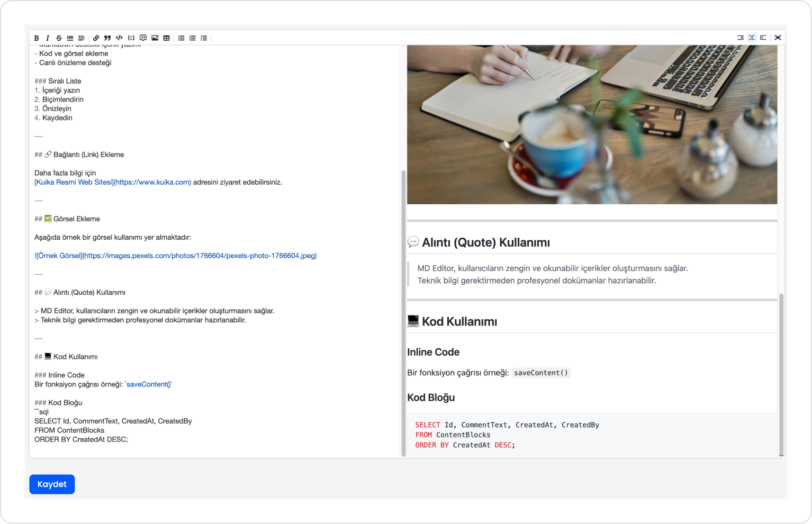Insert a table via the table icon
The height and width of the screenshot is (524, 812).
[166, 38]
